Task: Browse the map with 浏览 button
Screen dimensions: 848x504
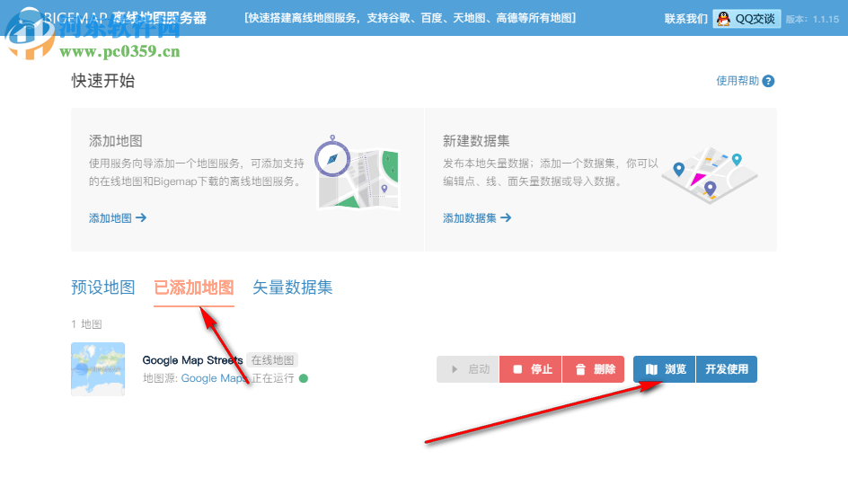Action: point(665,369)
